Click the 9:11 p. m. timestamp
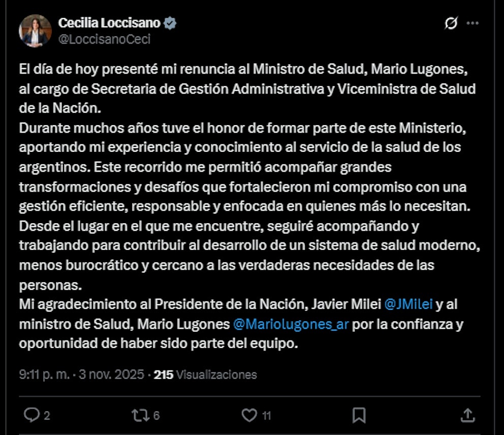Viewport: 504px width, 435px height. click(x=42, y=375)
